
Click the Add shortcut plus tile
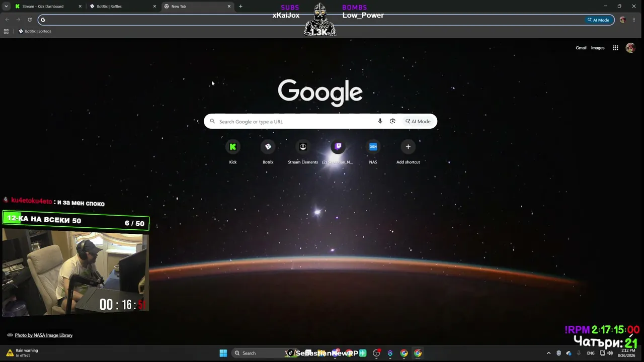pos(408,152)
